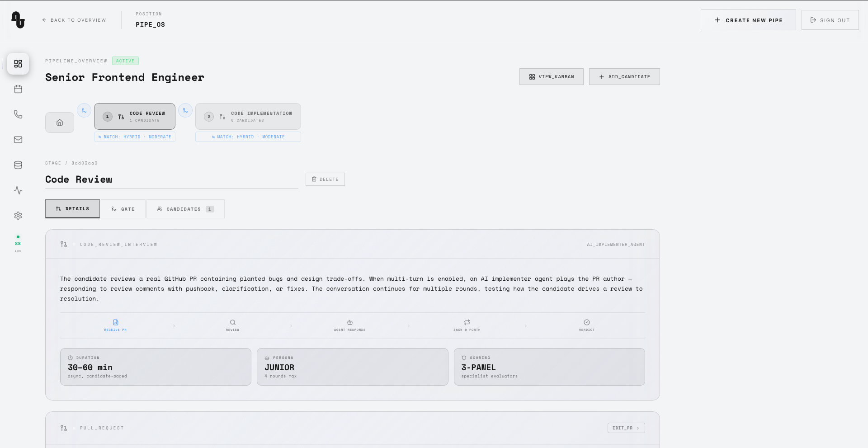Click the gate icon before Code Review stage
Screen dimensions: 868x448
pos(84,110)
